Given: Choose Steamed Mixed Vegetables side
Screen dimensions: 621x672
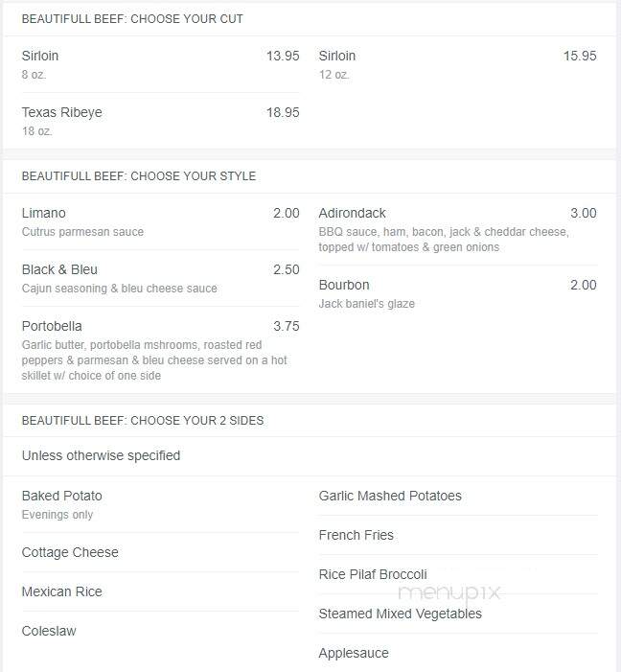Looking at the screenshot, I should pyautogui.click(x=457, y=614).
